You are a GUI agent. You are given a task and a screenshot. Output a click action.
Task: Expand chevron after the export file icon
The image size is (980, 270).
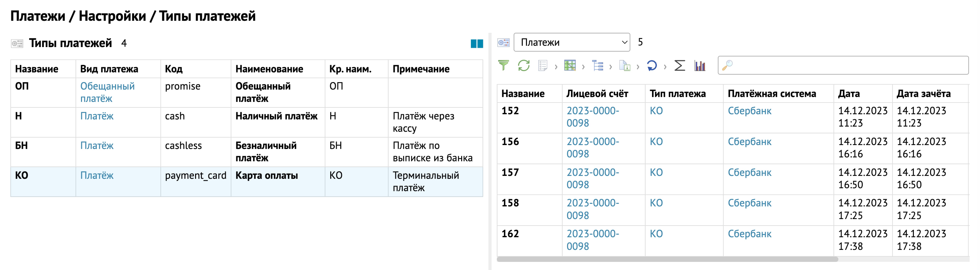pyautogui.click(x=638, y=67)
